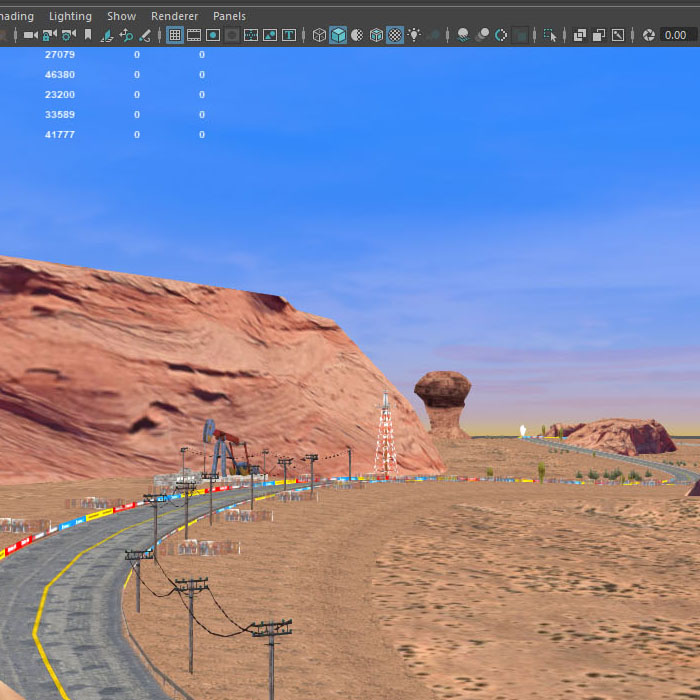The image size is (700, 700).
Task: Select the Grease Pencil tool
Action: click(145, 35)
